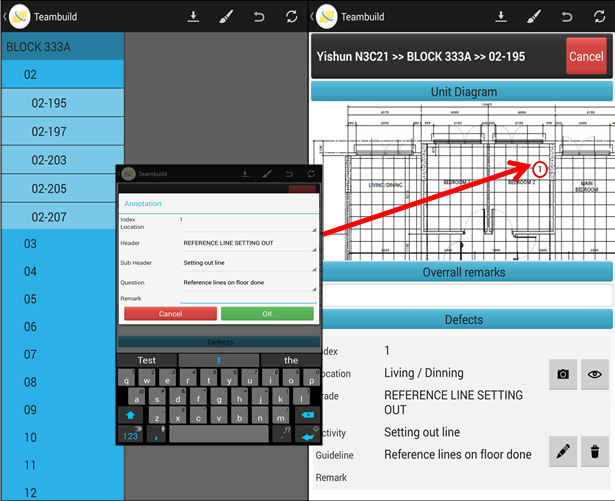
Task: Toggle defect visibility with the eye icon
Action: click(596, 373)
